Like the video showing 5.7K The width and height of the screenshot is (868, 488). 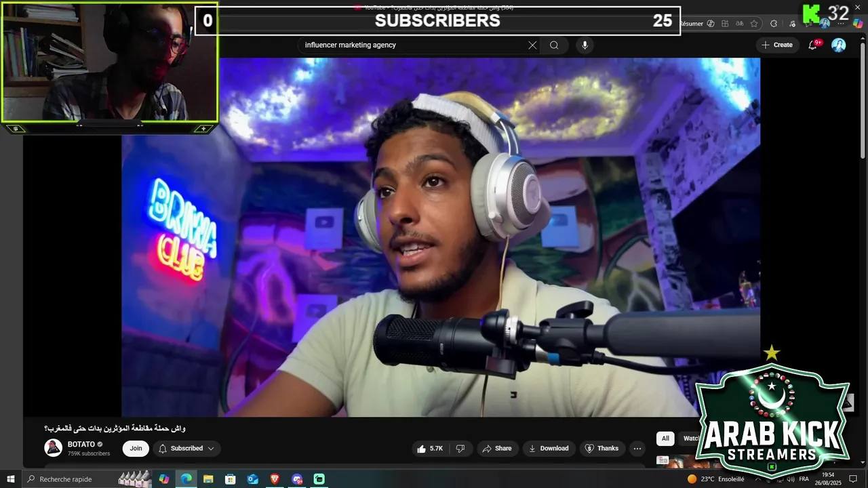[430, 448]
